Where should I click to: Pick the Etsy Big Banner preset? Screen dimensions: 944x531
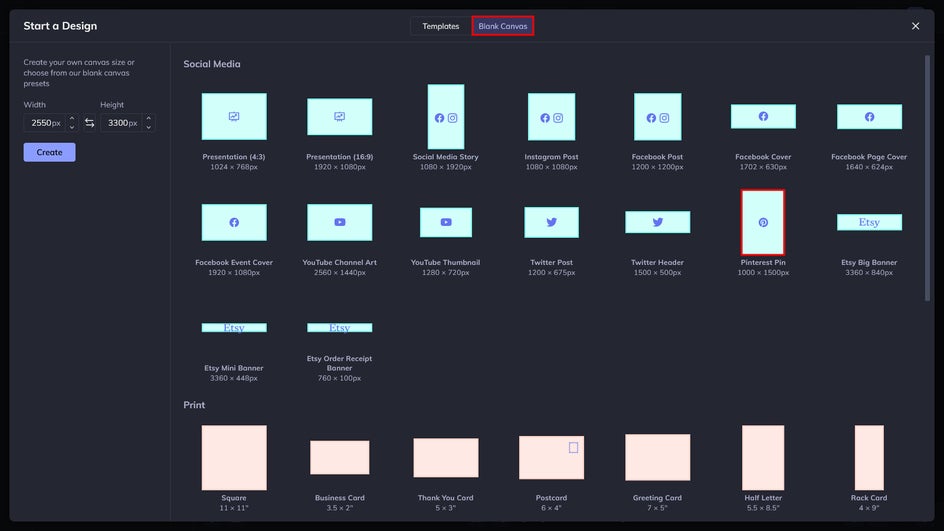(869, 222)
